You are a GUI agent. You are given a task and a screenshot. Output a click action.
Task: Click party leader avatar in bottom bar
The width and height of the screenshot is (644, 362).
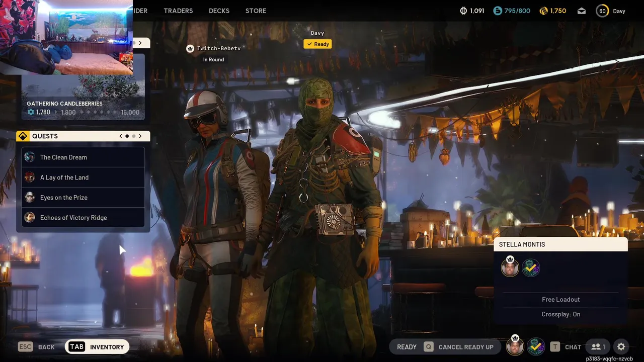point(515,346)
